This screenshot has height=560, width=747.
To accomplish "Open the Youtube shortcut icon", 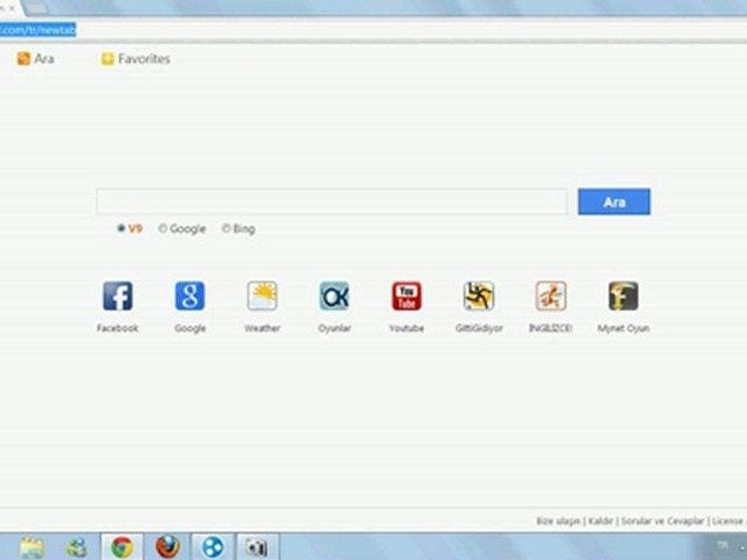I will (x=406, y=296).
